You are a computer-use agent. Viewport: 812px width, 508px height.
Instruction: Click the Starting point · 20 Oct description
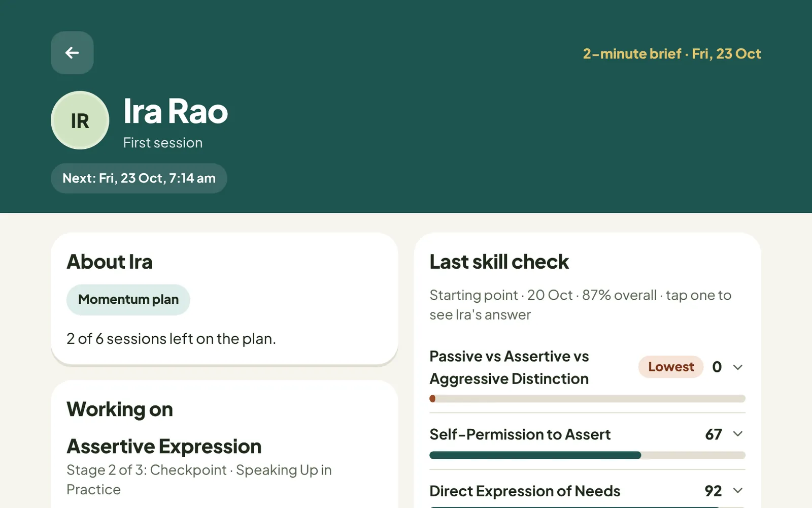point(581,305)
